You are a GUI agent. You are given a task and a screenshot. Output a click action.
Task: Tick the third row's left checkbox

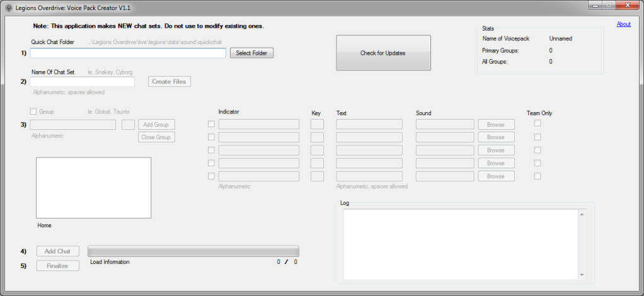point(211,150)
